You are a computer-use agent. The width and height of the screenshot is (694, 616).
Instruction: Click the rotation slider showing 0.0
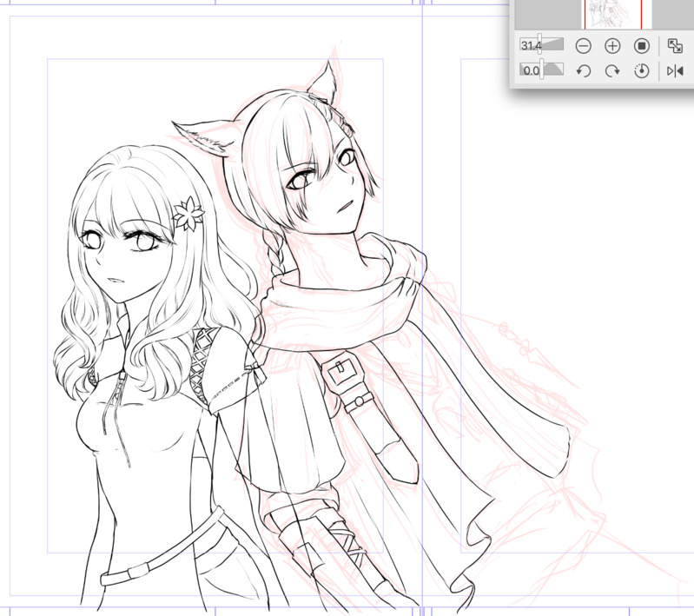click(542, 70)
